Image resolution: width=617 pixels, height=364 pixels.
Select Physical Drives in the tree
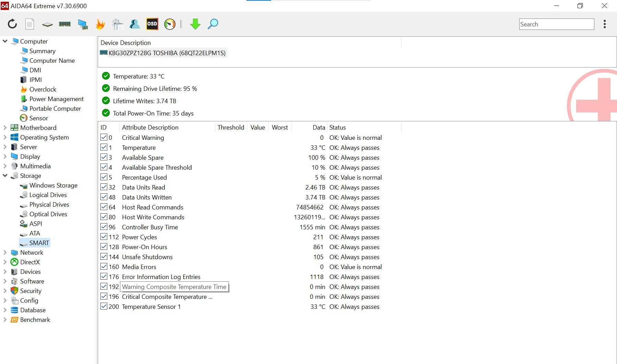point(49,205)
